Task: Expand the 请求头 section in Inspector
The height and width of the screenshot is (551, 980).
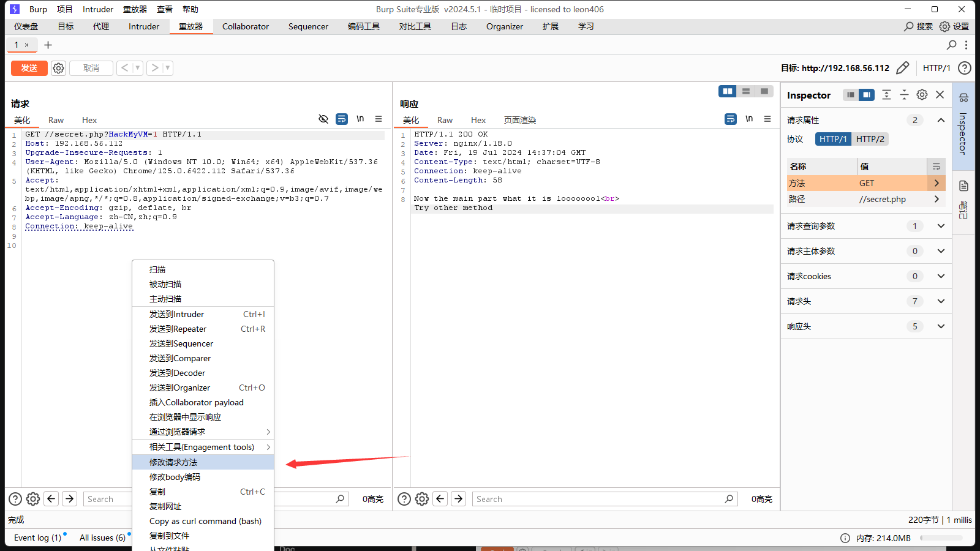Action: click(941, 301)
